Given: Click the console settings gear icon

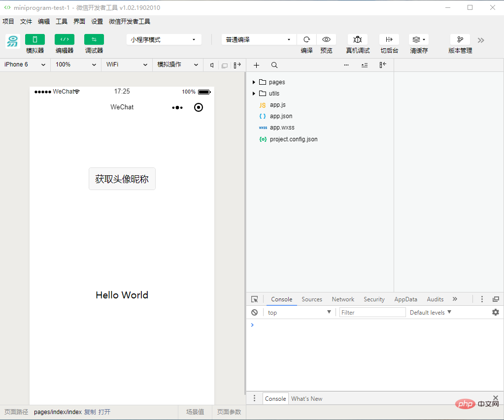Looking at the screenshot, I should [495, 312].
